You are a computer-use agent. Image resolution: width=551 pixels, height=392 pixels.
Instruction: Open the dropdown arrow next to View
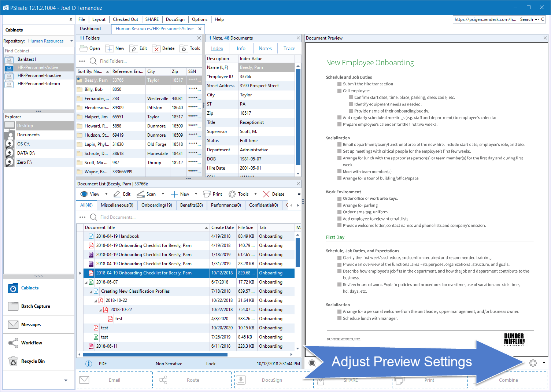coord(106,194)
